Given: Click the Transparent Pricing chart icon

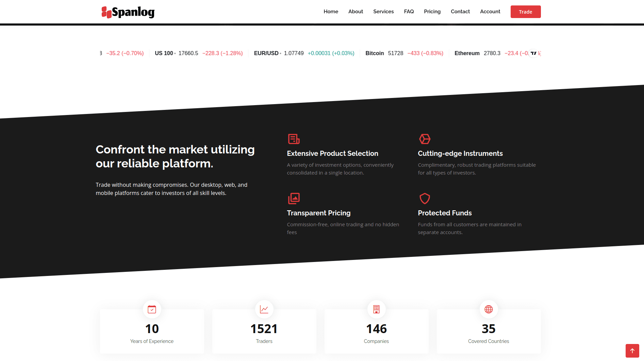Looking at the screenshot, I should (294, 198).
